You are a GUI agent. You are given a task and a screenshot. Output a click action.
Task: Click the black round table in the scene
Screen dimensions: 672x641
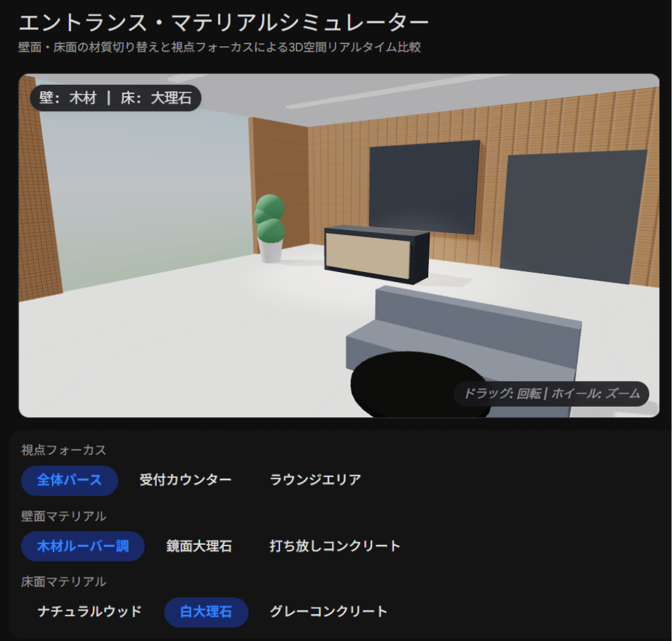(418, 384)
